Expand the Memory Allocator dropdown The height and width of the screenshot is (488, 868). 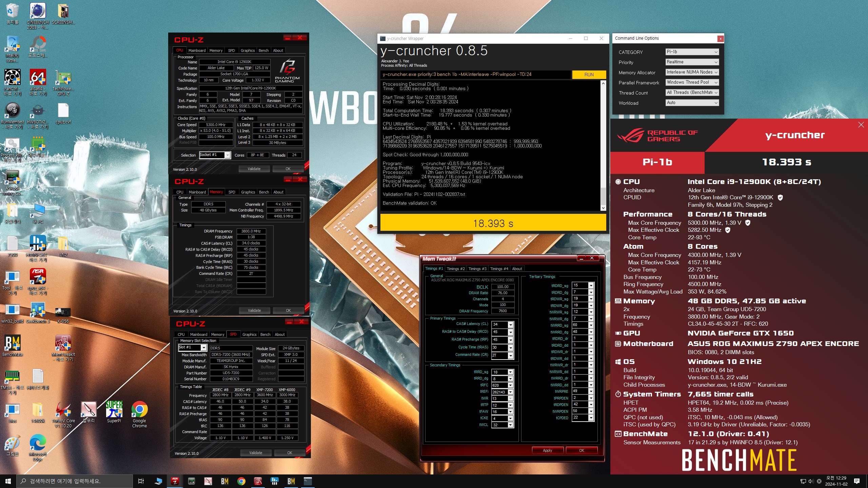coord(692,72)
